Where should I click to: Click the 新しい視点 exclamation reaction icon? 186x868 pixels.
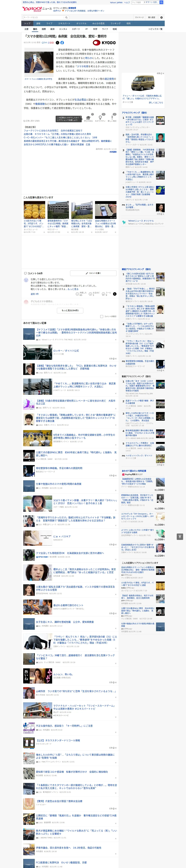(112, 118)
